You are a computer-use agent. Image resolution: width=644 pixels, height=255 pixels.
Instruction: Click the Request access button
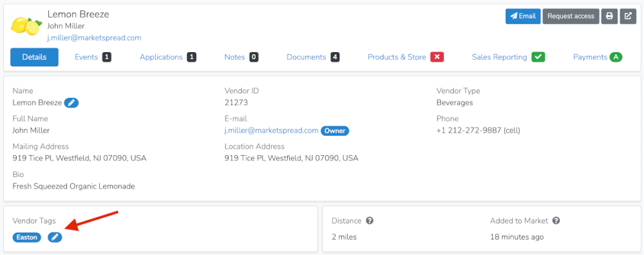click(571, 17)
